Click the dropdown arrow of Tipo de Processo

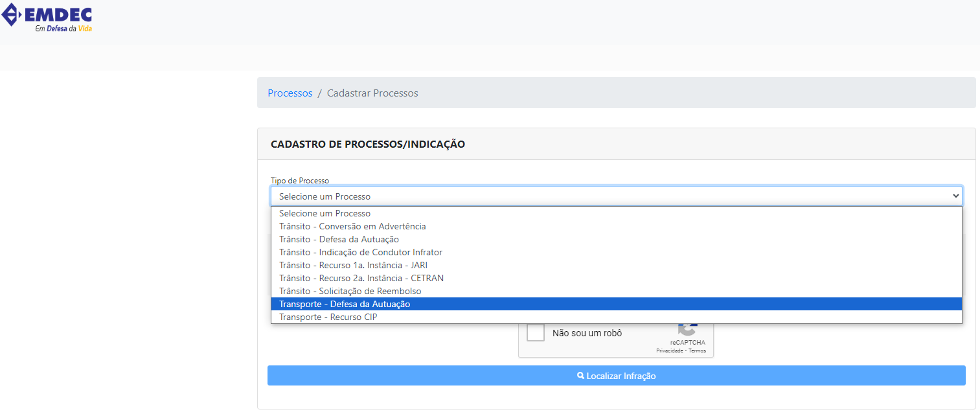[955, 196]
